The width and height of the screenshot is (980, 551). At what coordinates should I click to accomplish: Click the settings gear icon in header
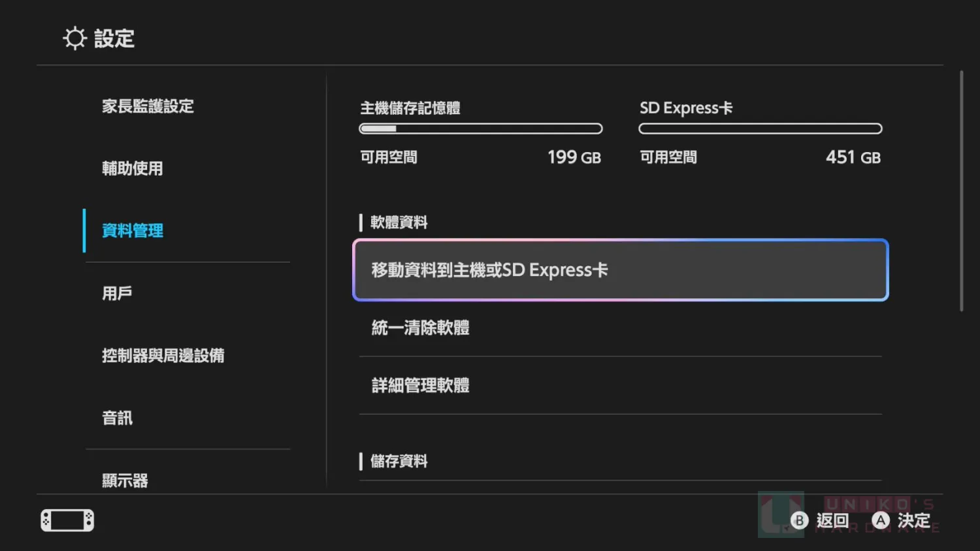pyautogui.click(x=74, y=39)
